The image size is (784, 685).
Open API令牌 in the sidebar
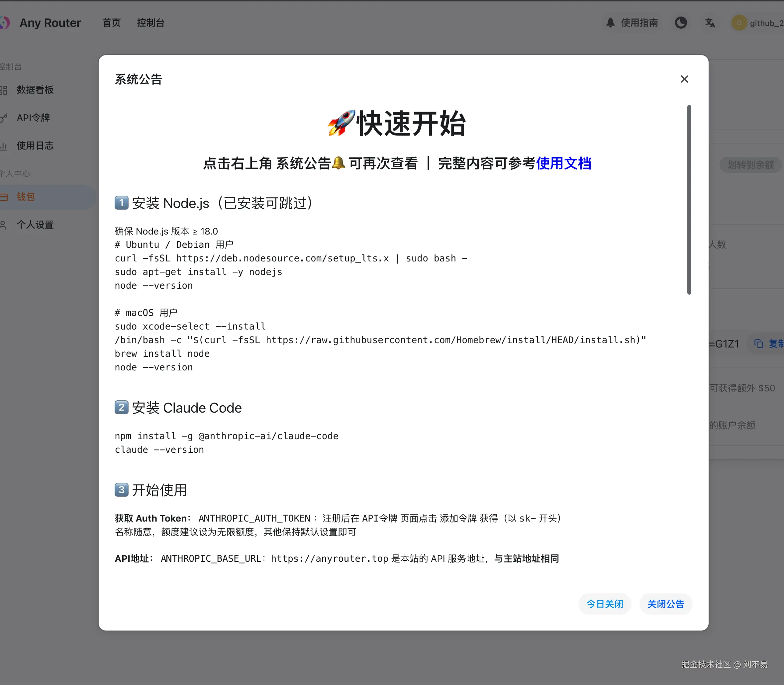(x=33, y=118)
